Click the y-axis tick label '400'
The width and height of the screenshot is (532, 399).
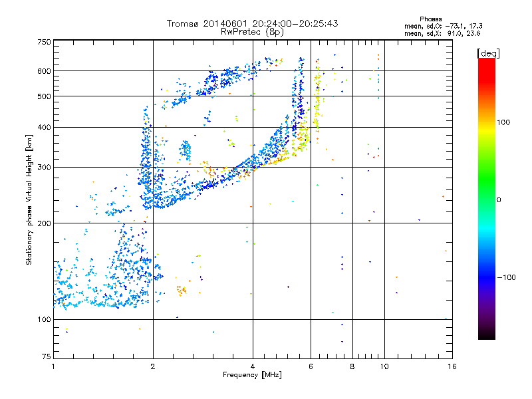(44, 128)
